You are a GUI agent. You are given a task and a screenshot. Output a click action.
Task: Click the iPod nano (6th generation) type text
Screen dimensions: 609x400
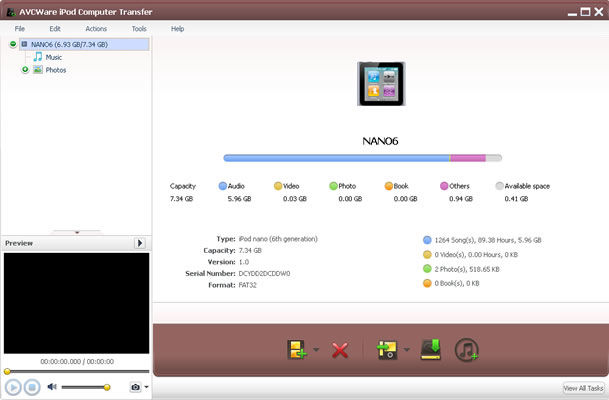pyautogui.click(x=278, y=239)
